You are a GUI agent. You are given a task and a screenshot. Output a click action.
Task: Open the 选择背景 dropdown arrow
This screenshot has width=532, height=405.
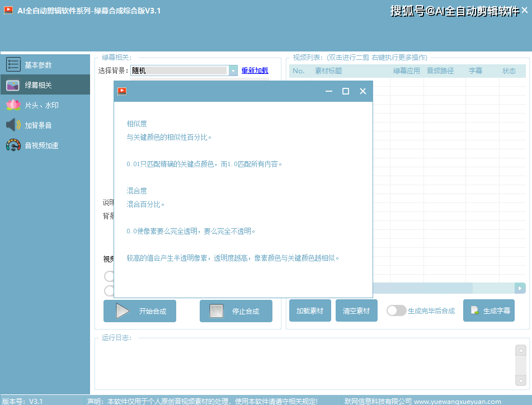coord(233,70)
